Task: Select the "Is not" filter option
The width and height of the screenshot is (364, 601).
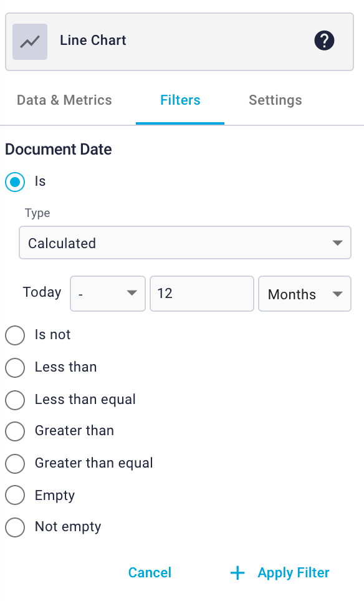Action: 15,335
